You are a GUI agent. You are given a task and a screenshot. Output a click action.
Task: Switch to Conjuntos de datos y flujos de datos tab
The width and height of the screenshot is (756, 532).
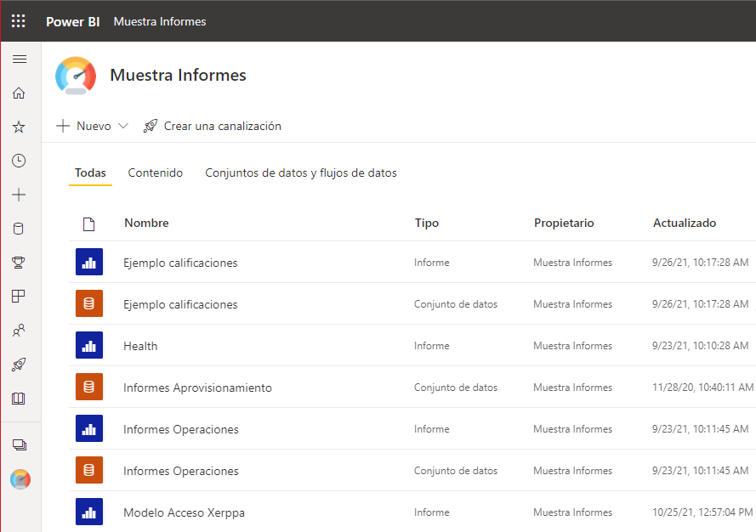tap(301, 173)
